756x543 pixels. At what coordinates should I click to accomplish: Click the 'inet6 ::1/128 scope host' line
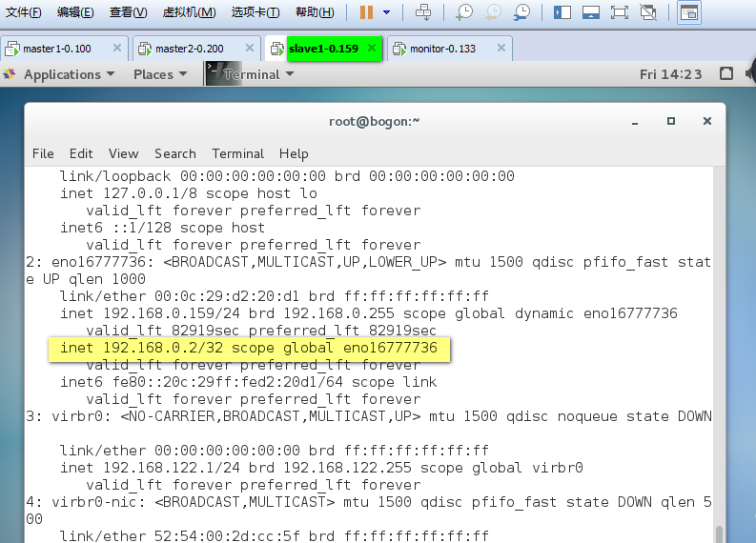coord(162,228)
